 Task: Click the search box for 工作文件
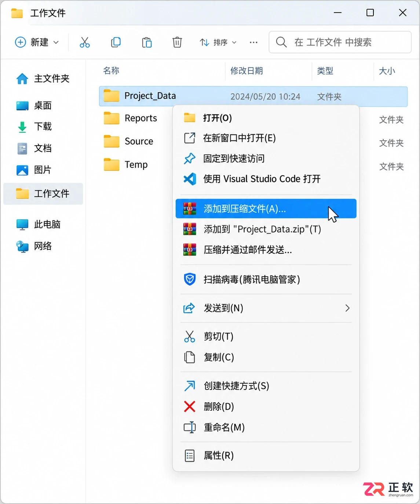[x=340, y=42]
